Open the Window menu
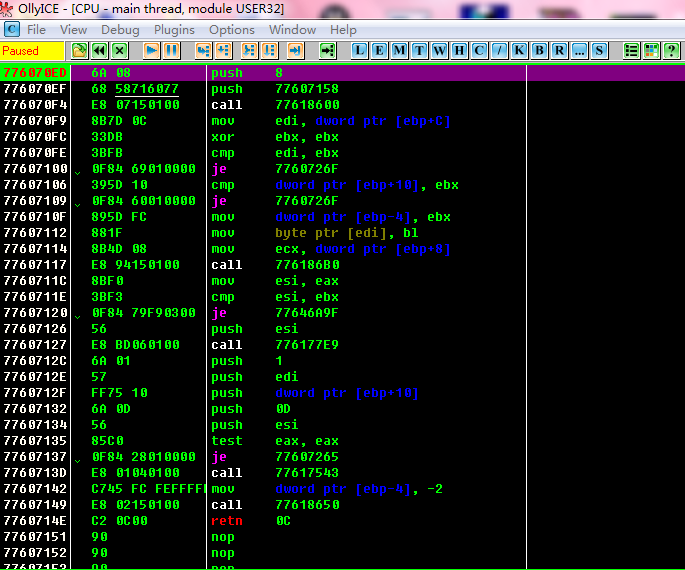 (x=292, y=30)
